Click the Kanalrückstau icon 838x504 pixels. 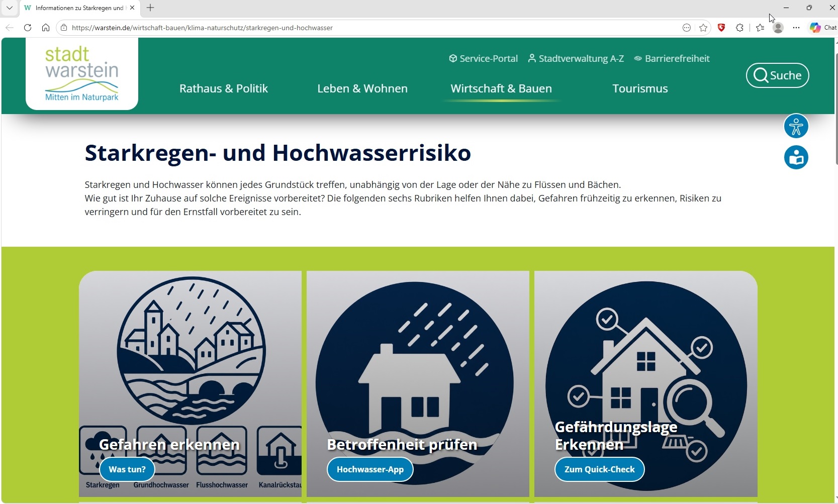(x=280, y=451)
